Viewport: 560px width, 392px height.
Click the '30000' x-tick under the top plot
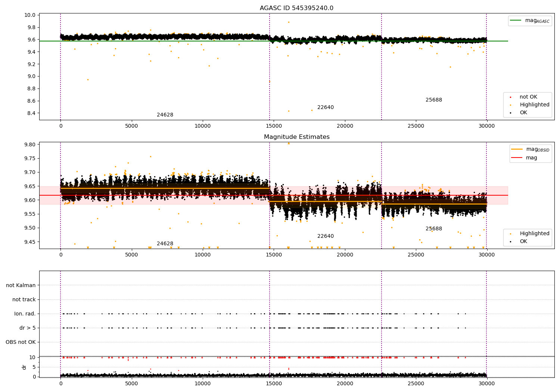coord(487,126)
